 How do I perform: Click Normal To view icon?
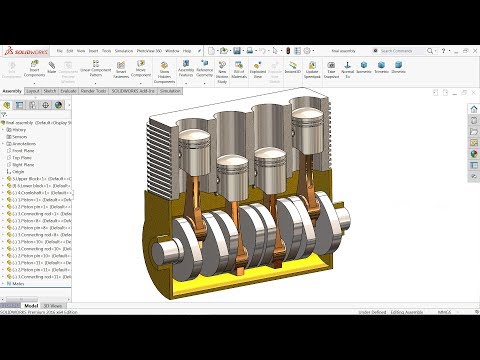(x=347, y=70)
